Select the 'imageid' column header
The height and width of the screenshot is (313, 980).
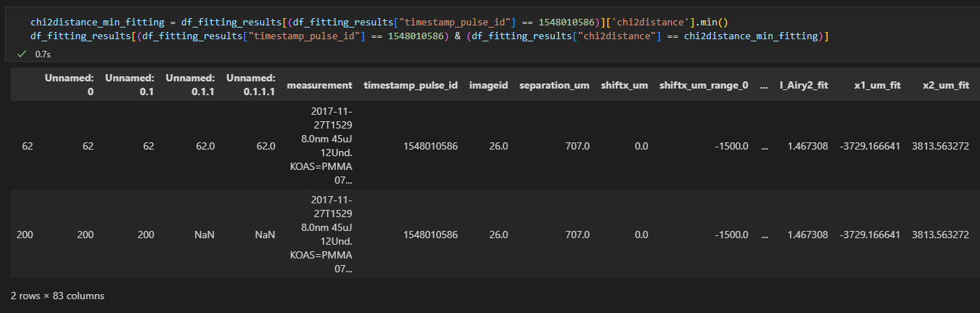[489, 85]
